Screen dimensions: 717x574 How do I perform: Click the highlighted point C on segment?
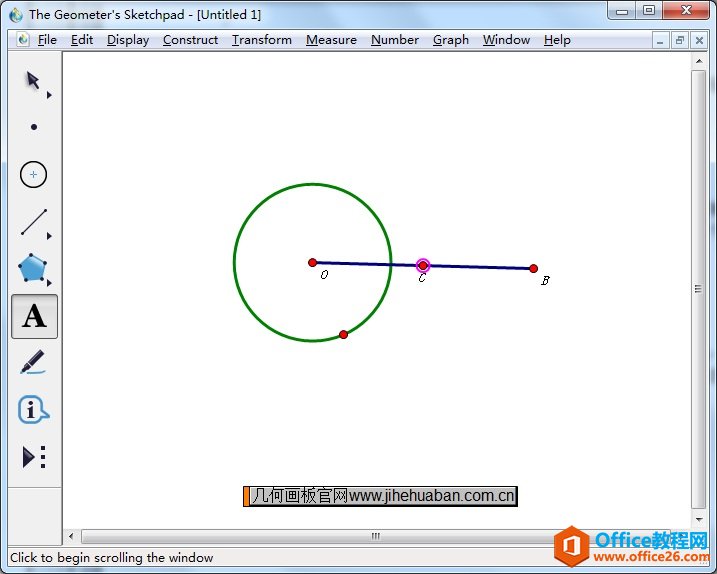pyautogui.click(x=423, y=265)
